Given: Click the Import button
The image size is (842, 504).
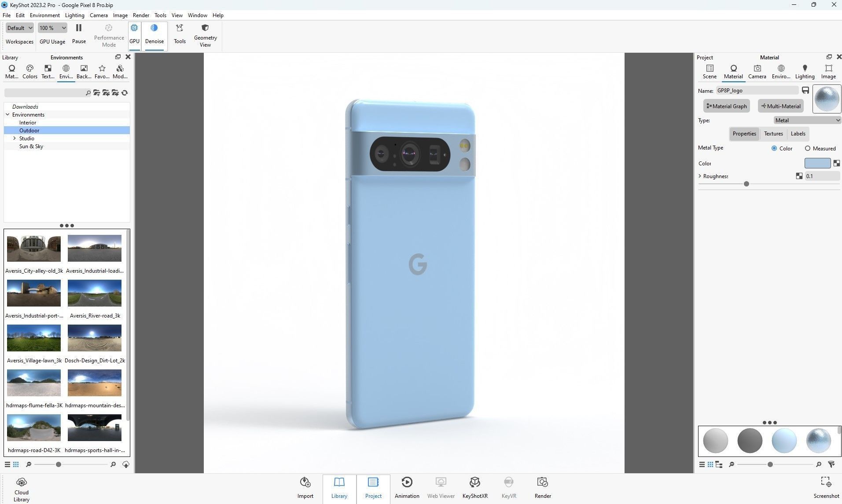Looking at the screenshot, I should (x=305, y=488).
